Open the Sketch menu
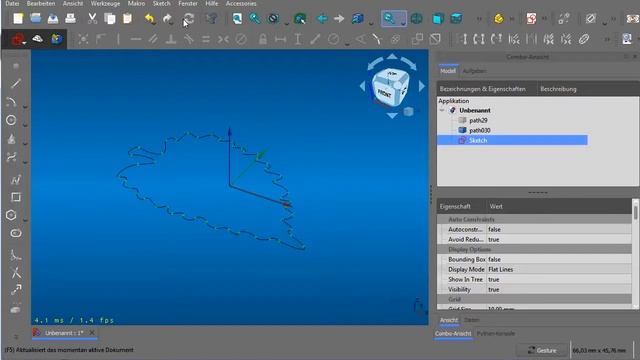Screen dimensions: 640x360 point(162,3)
